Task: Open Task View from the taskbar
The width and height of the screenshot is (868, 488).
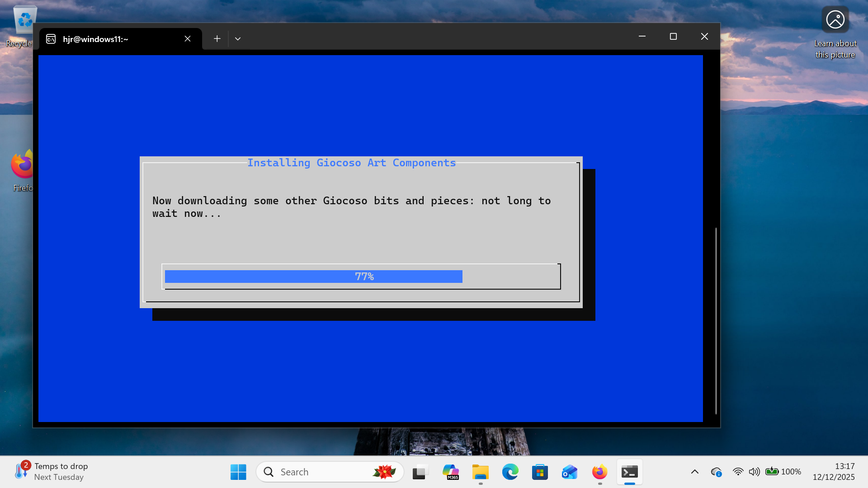Action: pos(420,472)
